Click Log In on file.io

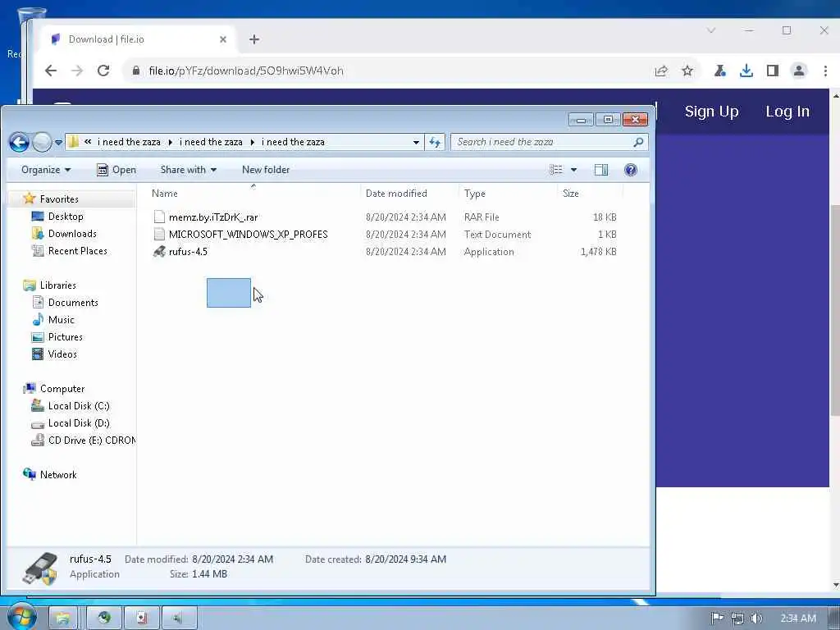click(787, 112)
